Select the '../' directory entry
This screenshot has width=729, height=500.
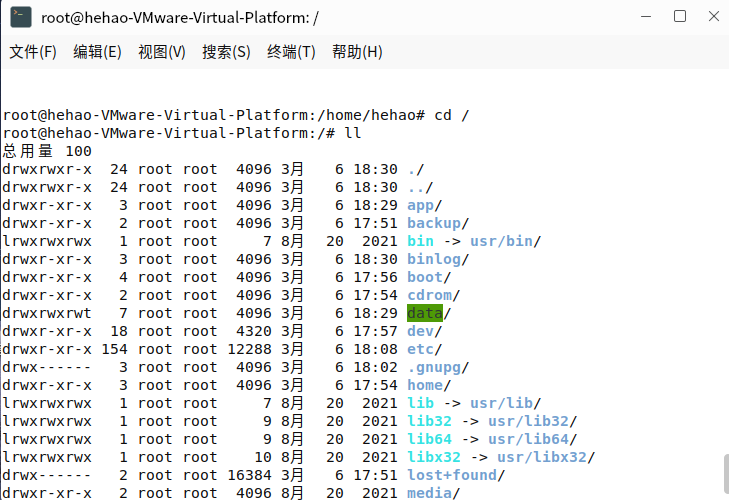click(420, 187)
